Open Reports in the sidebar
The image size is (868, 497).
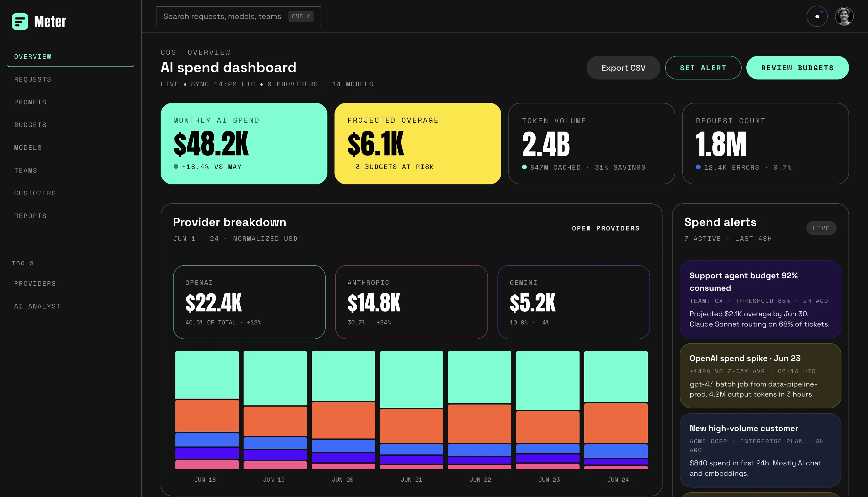coord(71,216)
